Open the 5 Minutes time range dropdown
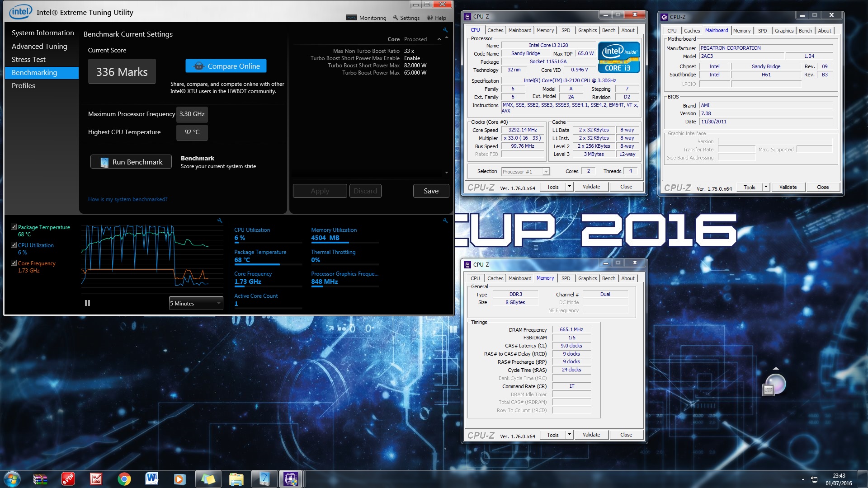This screenshot has width=868, height=488. (x=196, y=303)
